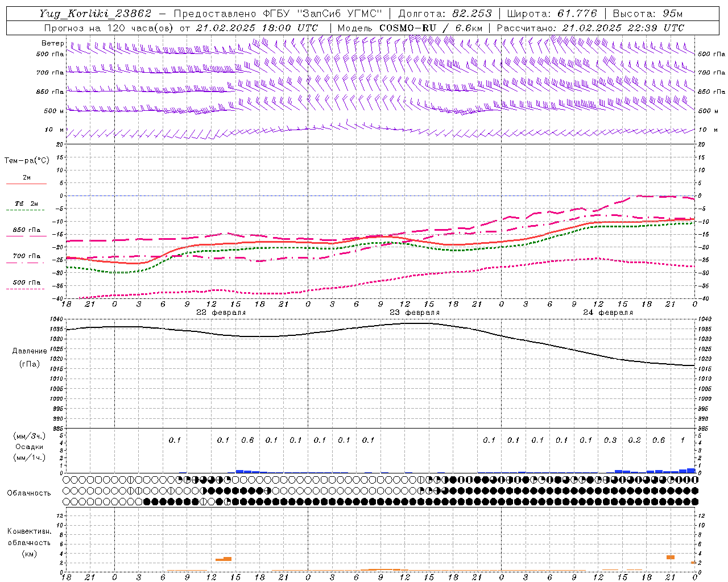The image size is (728, 582).
Task: Select the 'Предоставлено ФГБУ ЗапСиб УГМС' header text
Action: click(x=278, y=14)
